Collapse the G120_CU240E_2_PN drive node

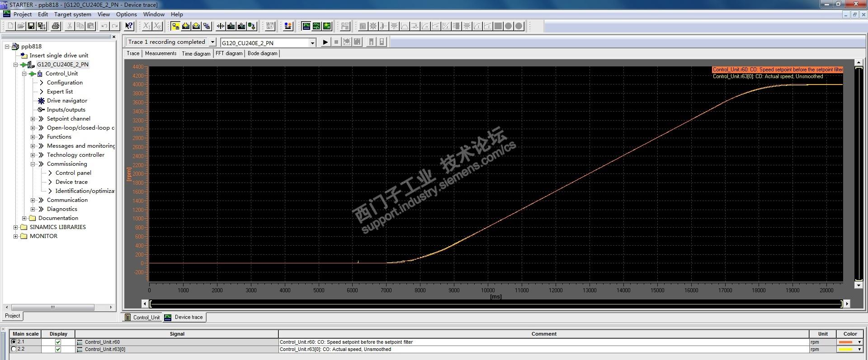point(16,65)
